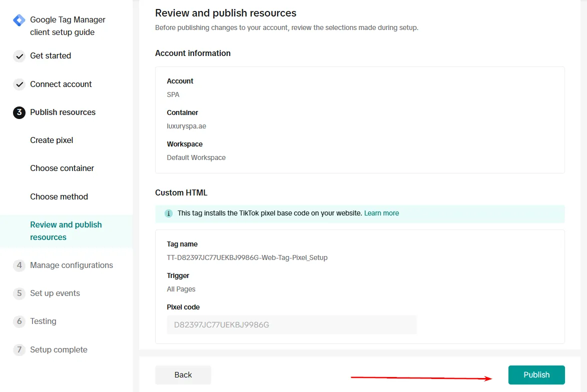
Task: Click the trigger value All Pages
Action: pos(181,289)
